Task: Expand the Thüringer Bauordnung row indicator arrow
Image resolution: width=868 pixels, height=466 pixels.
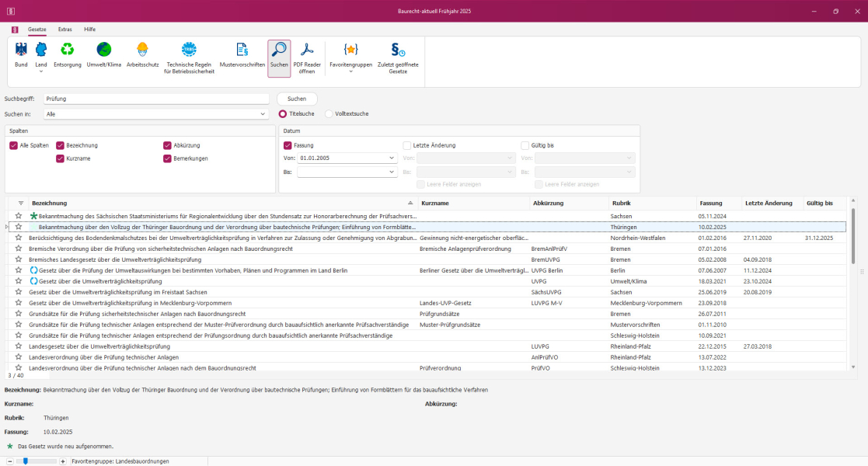Action: coord(7,227)
